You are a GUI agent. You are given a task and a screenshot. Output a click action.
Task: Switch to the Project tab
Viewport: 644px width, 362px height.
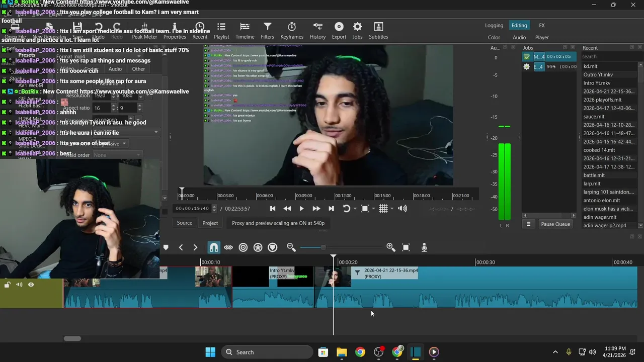click(x=210, y=223)
